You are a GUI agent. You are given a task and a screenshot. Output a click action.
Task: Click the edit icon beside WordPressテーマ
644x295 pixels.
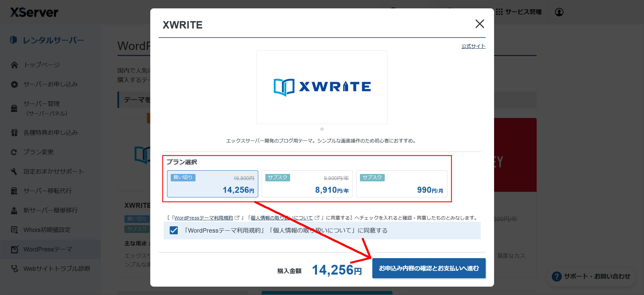tap(14, 249)
